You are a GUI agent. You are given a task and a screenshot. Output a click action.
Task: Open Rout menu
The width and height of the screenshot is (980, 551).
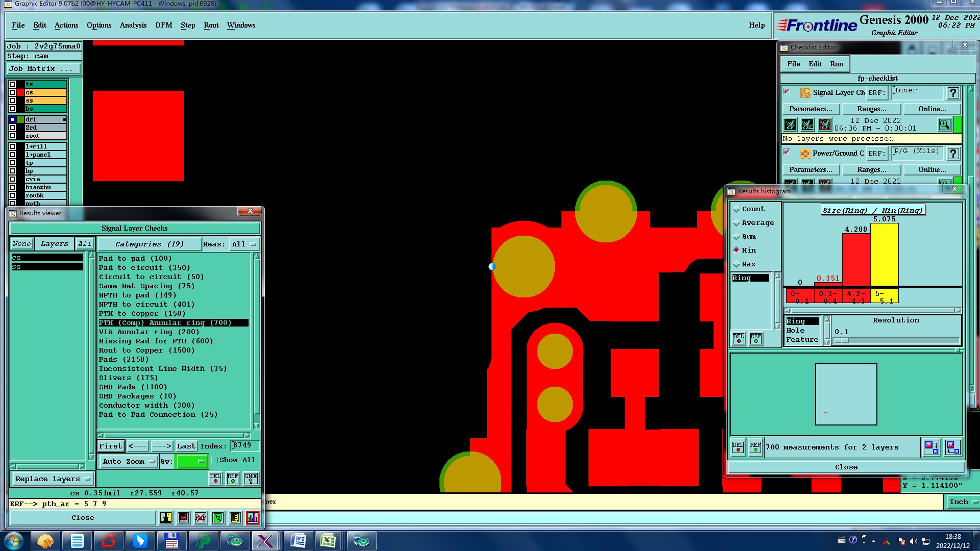pos(211,26)
